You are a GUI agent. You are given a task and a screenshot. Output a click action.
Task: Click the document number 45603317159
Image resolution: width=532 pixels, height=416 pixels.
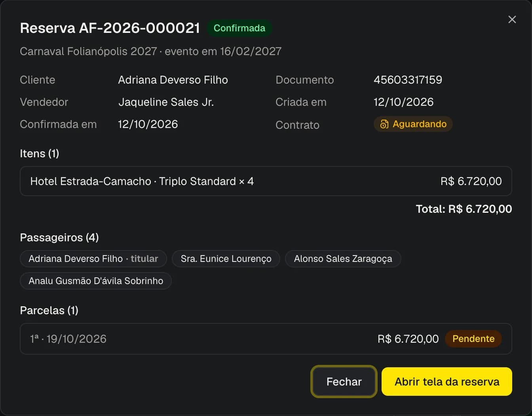(x=408, y=80)
